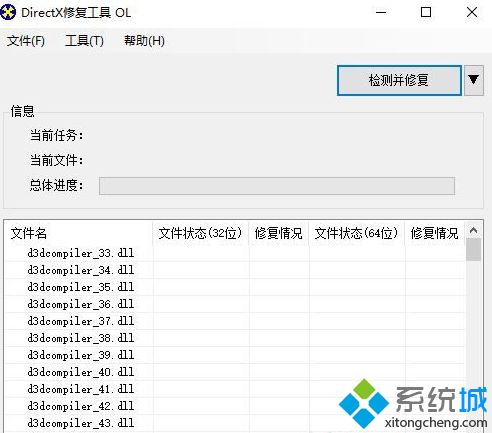Click the 文件状态(32位) column header
This screenshot has height=433, width=492.
click(200, 233)
